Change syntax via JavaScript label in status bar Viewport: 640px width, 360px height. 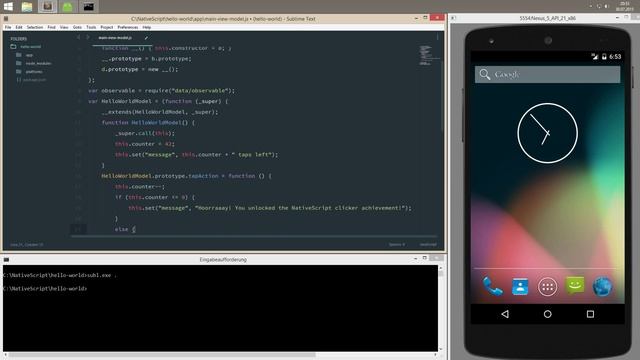pyautogui.click(x=428, y=244)
